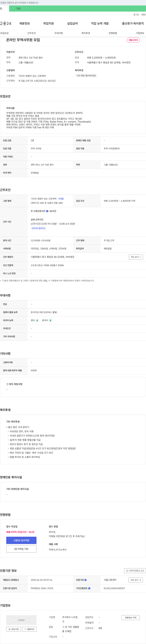The image size is (146, 644).
Task: Apply via 고용24 입사지원 button
Action: tap(21, 540)
